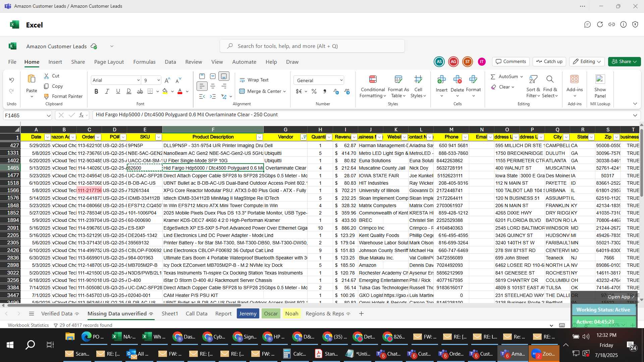Collapse the ribbon chevron
The width and height of the screenshot is (644, 362).
[x=635, y=104]
